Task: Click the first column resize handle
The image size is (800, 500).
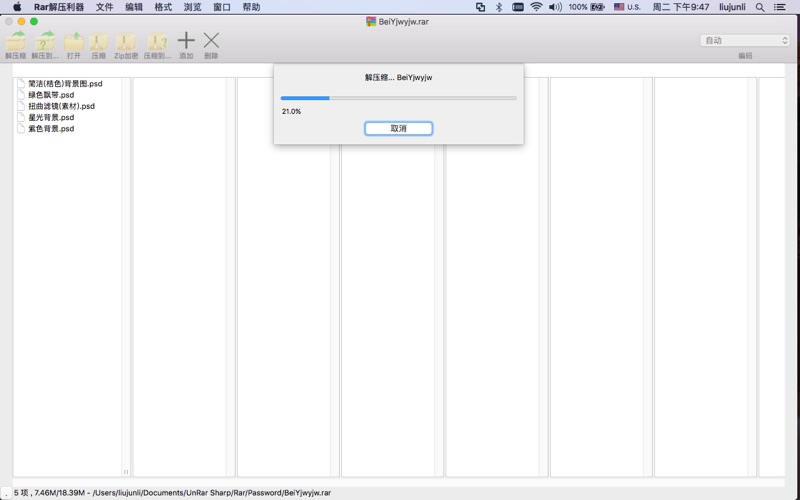Action: click(126, 472)
